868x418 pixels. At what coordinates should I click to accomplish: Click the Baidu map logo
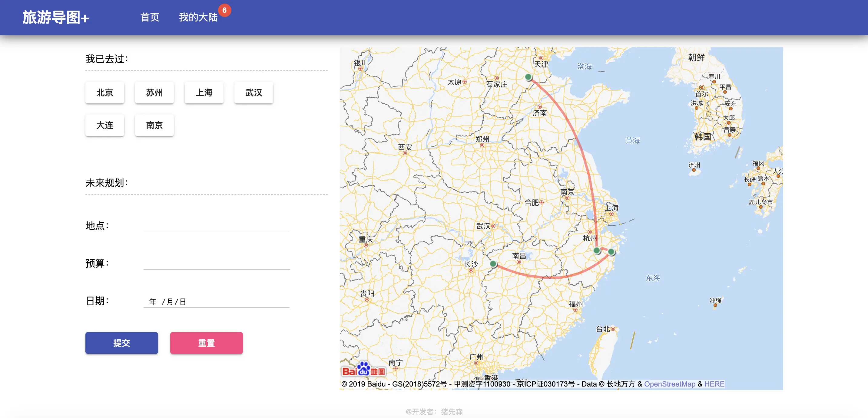click(x=363, y=369)
